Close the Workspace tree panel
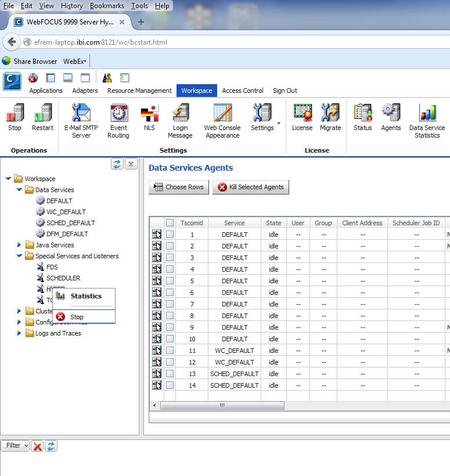Screen dimensions: 450x476 [x=131, y=164]
